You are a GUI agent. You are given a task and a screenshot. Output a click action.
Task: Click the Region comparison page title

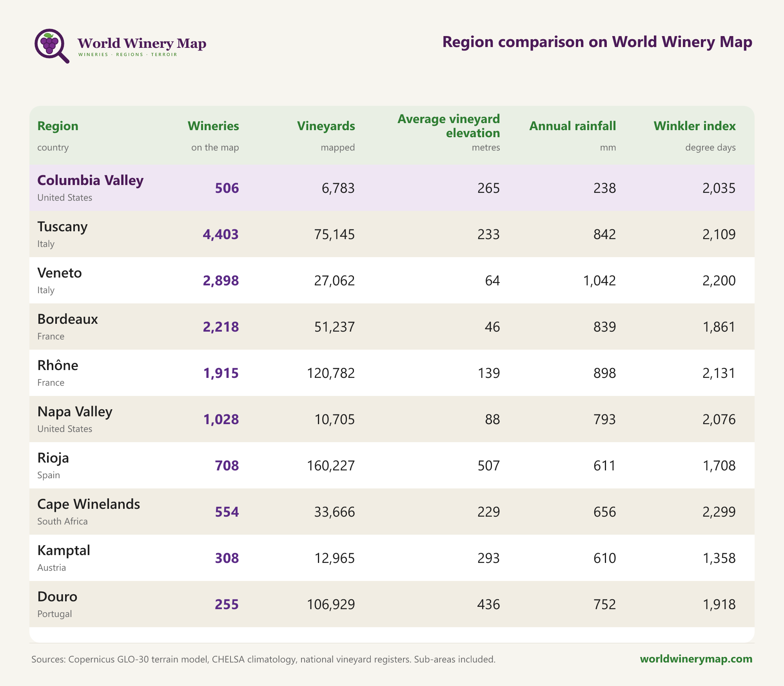pyautogui.click(x=597, y=42)
